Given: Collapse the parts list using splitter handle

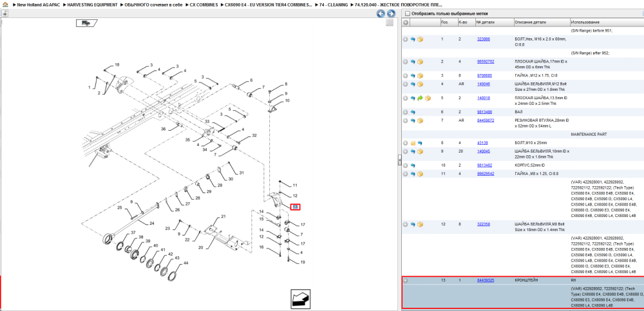Looking at the screenshot, I should coord(399,160).
